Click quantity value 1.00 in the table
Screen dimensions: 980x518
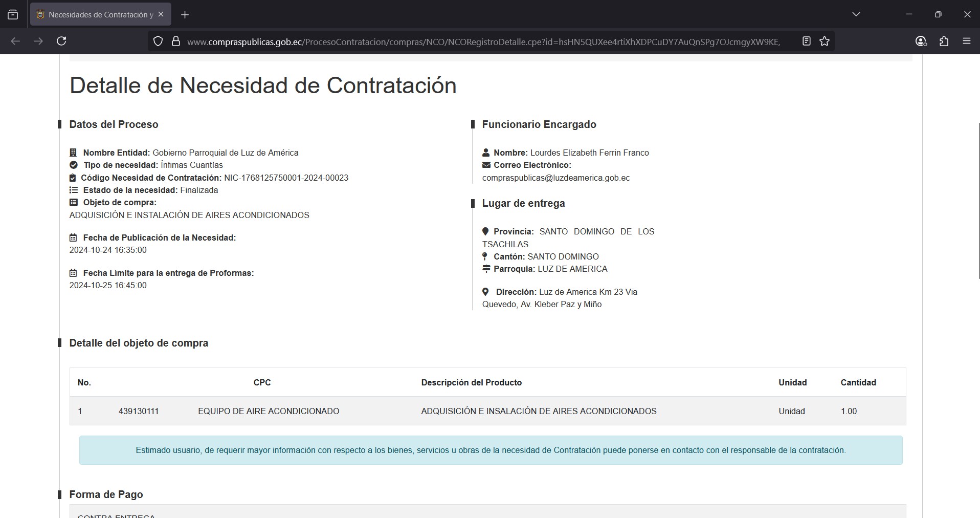click(849, 411)
